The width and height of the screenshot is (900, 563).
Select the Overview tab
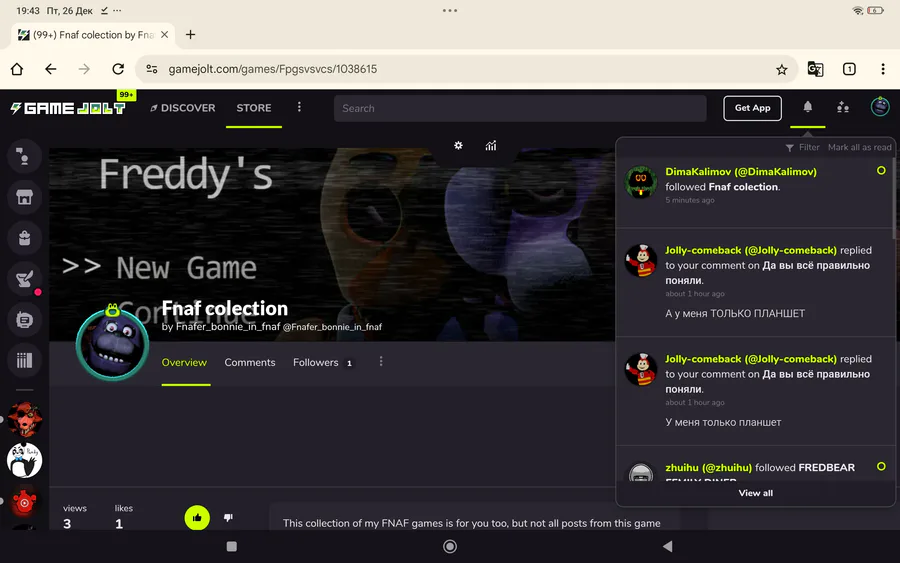pos(184,363)
